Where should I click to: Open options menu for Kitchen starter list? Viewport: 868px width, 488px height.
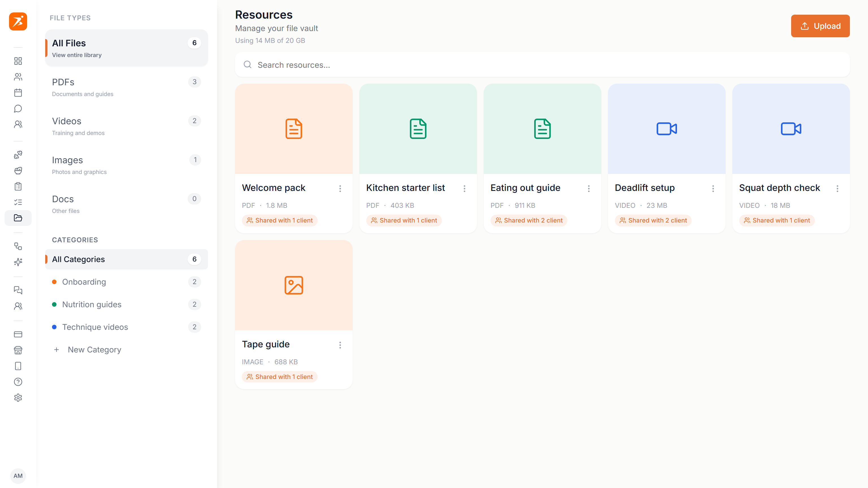(464, 189)
